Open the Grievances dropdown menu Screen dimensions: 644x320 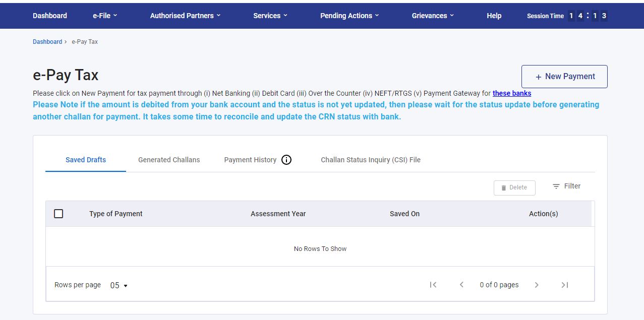point(433,16)
